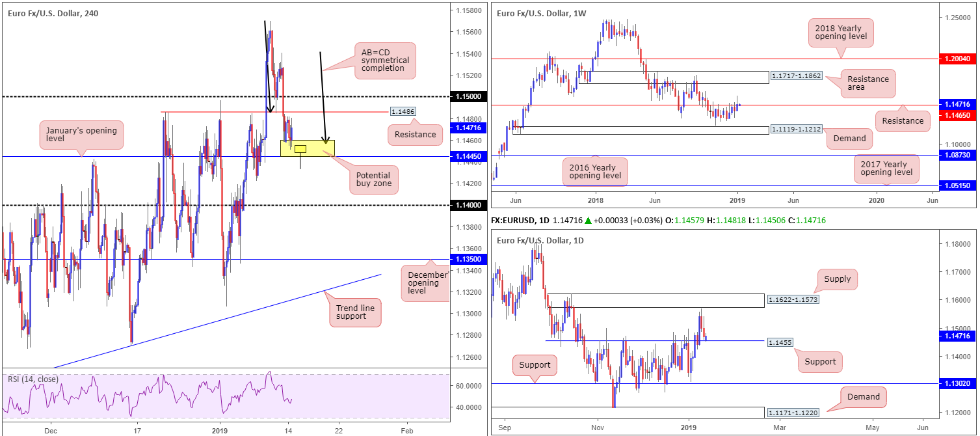The image size is (980, 436).
Task: Click the '17' date on the 240 chart time axis
Action: (137, 430)
